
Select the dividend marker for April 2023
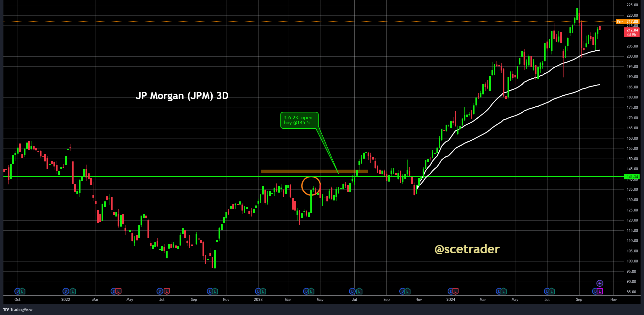click(306, 291)
